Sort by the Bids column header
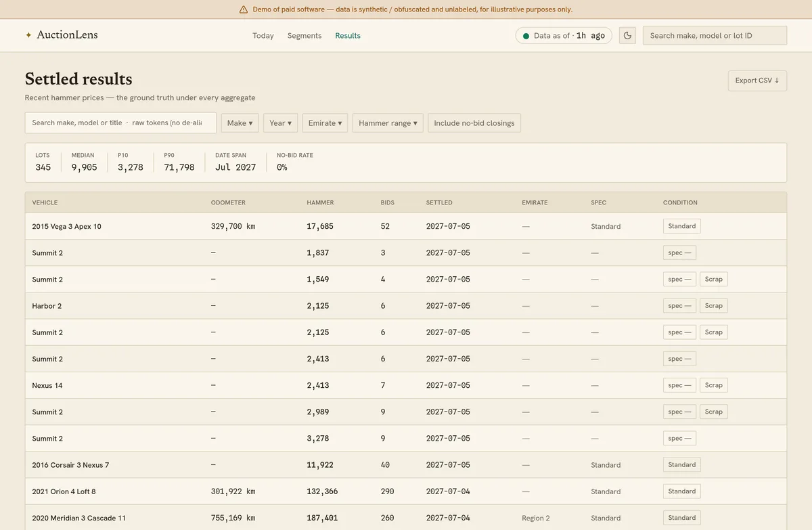The height and width of the screenshot is (530, 812). pos(388,202)
